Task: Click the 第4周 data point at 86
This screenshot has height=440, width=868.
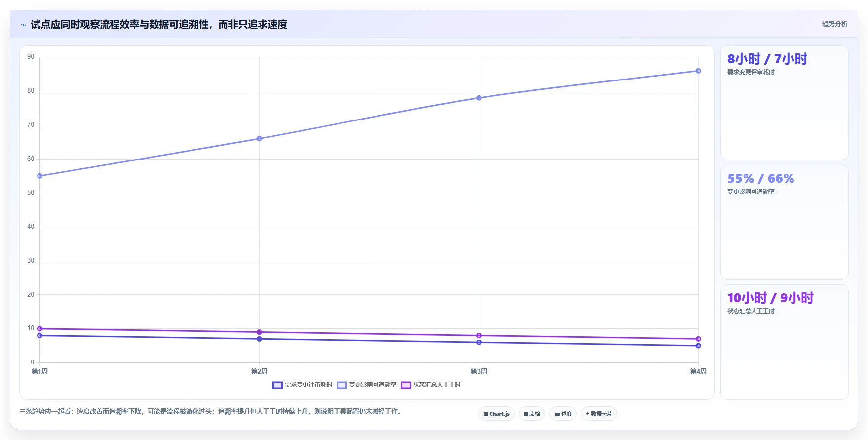Action: click(698, 71)
